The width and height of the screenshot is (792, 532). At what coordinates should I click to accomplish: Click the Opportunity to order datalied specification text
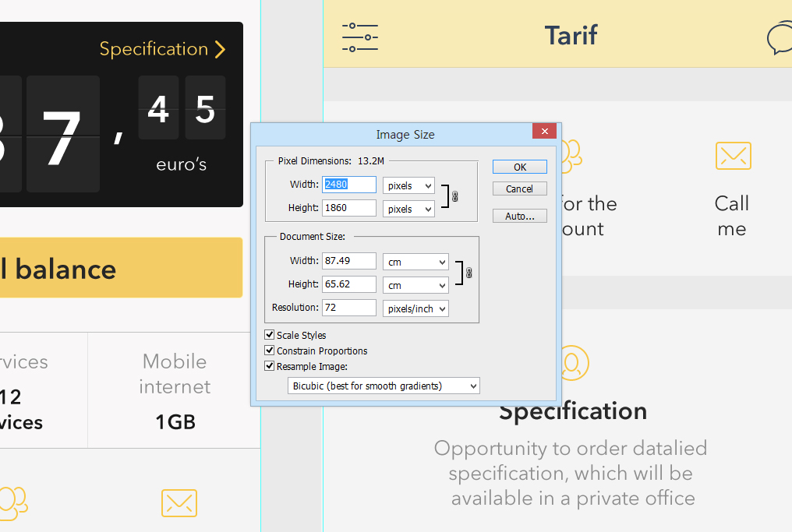click(x=571, y=473)
